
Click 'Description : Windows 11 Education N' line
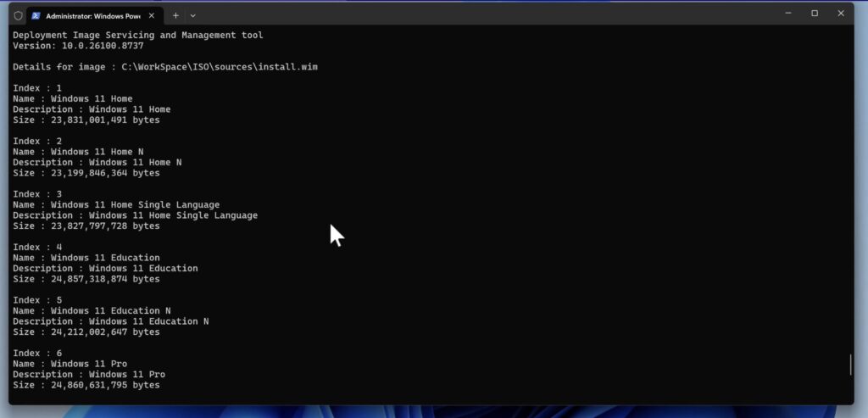[111, 321]
